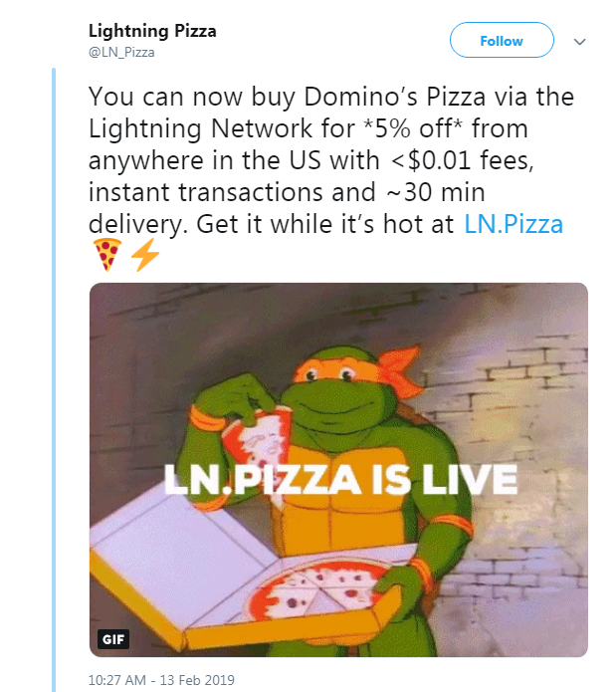The image size is (616, 692).
Task: Open the Lightning Pizza profile name
Action: point(152,31)
